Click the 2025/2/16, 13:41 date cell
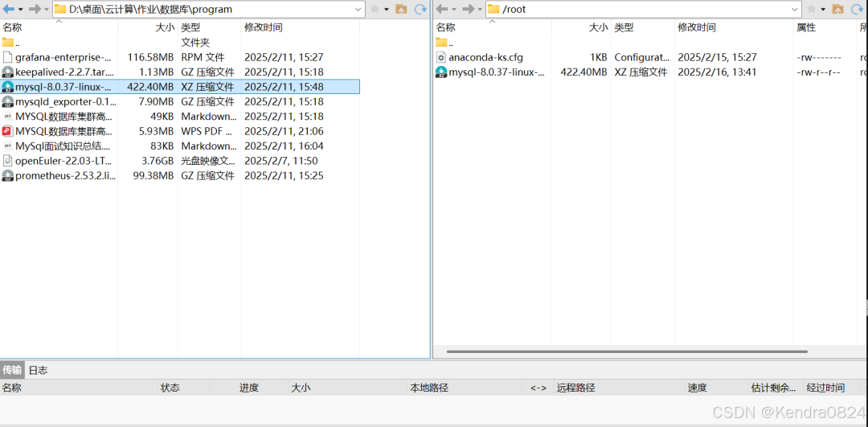868x427 pixels. (718, 72)
